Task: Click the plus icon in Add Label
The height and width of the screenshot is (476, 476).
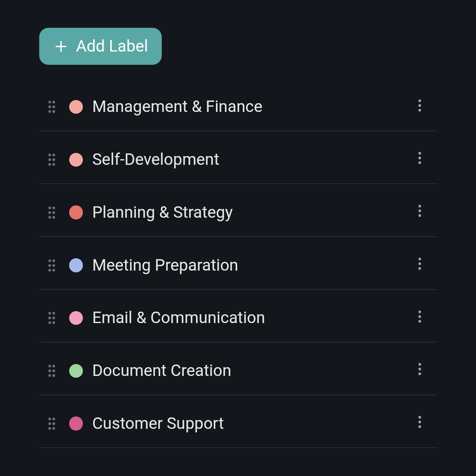Action: (61, 46)
